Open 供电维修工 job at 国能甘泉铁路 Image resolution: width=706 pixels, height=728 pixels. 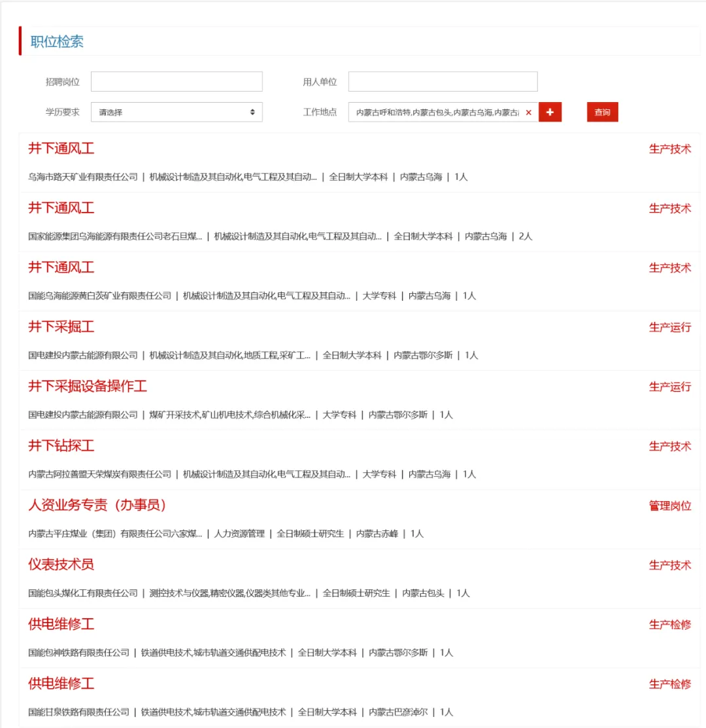point(61,684)
